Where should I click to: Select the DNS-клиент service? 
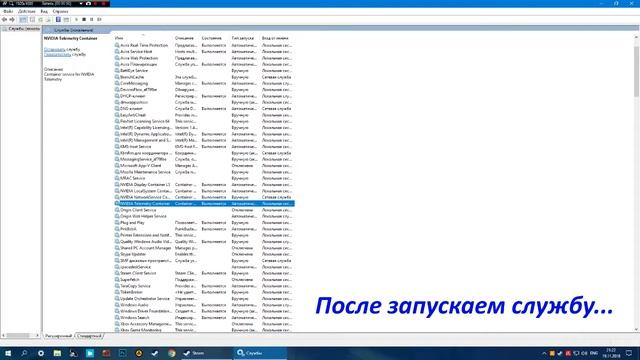click(x=204, y=109)
